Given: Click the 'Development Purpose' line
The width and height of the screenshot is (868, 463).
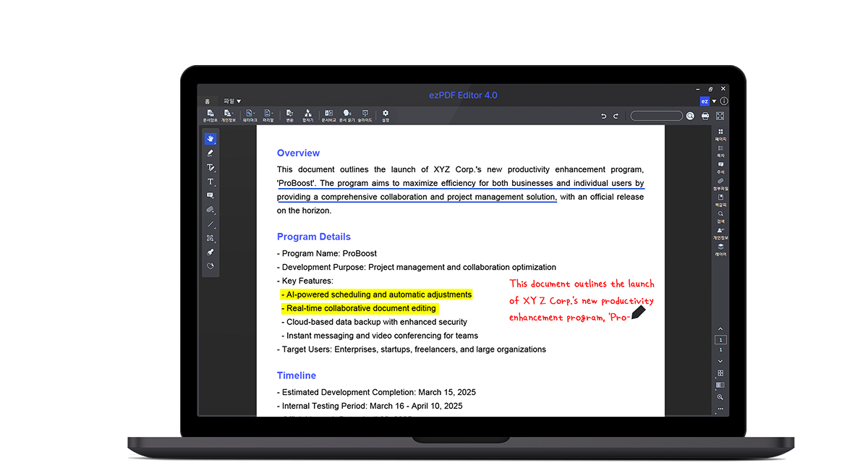Looking at the screenshot, I should pyautogui.click(x=417, y=267).
